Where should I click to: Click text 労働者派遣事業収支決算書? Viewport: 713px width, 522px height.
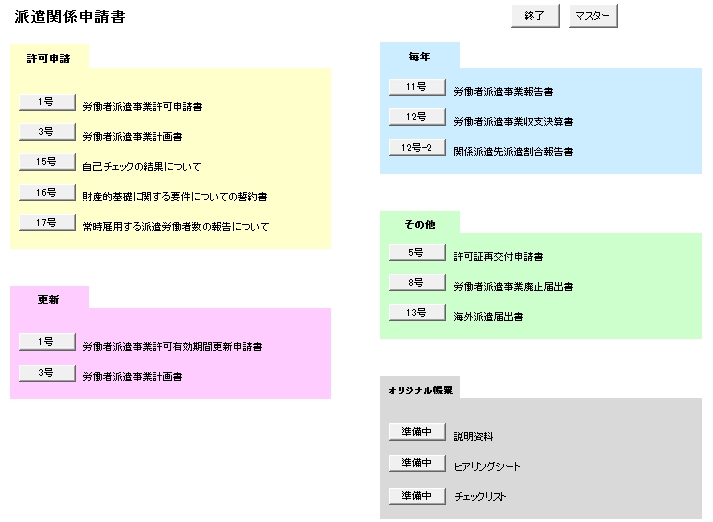pos(513,121)
